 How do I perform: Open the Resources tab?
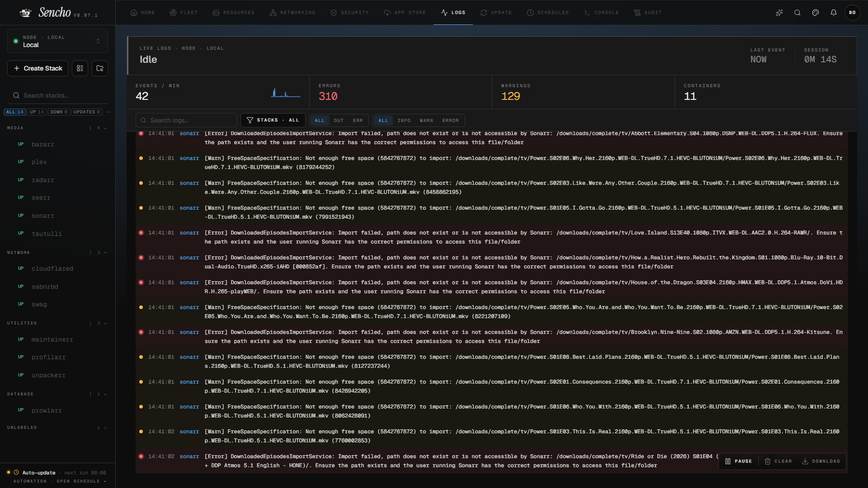234,13
